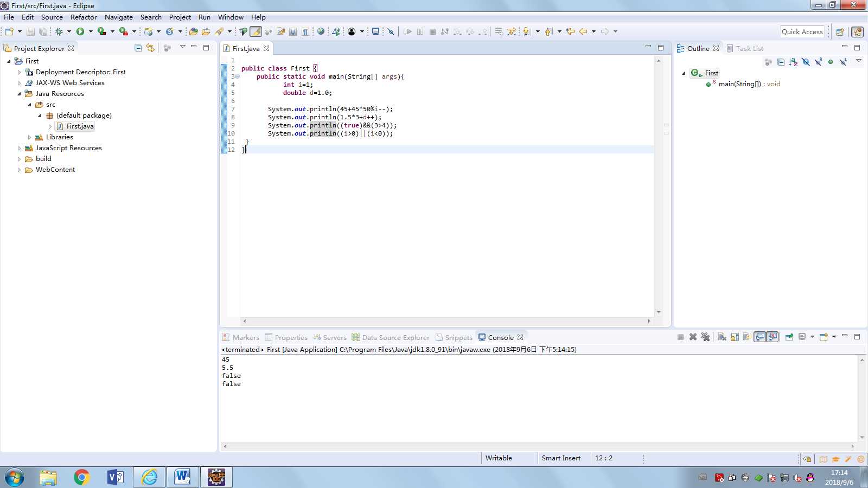Click the Previous Annotation up-arrow icon
The image size is (868, 488).
tap(548, 31)
